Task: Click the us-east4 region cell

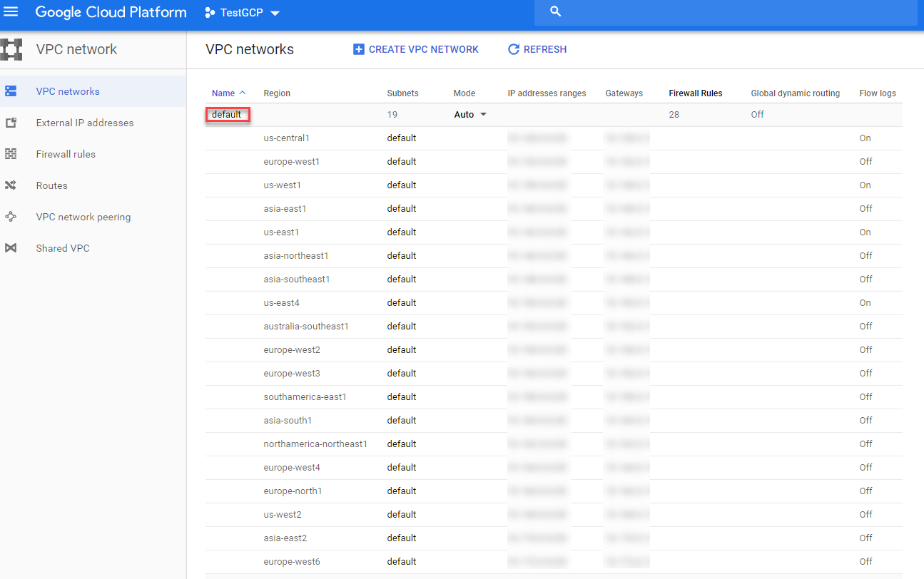Action: (282, 302)
